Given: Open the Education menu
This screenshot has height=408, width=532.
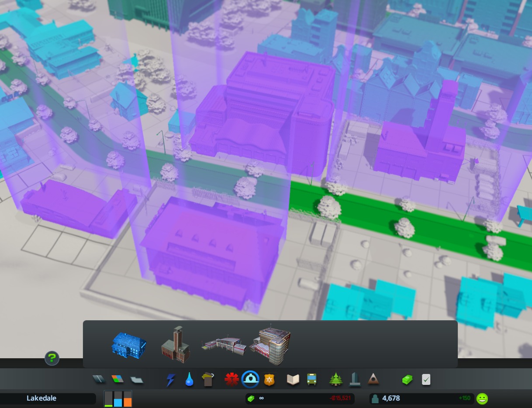Looking at the screenshot, I should coord(293,380).
